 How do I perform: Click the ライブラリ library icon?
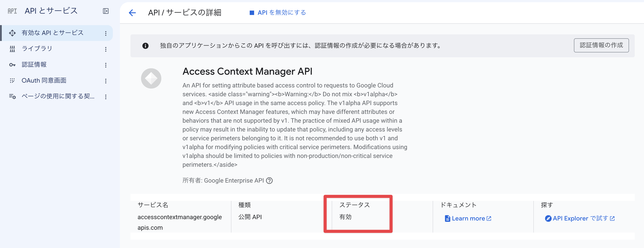click(x=12, y=49)
